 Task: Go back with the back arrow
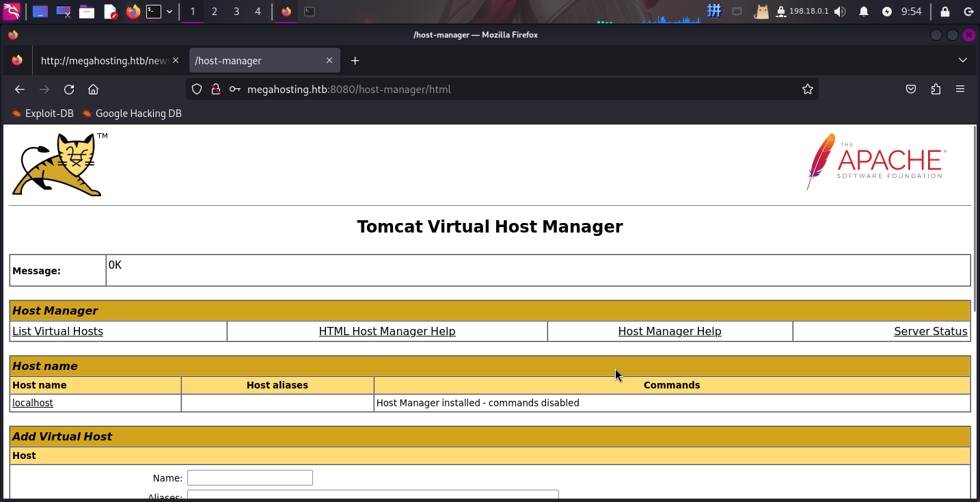coord(20,90)
